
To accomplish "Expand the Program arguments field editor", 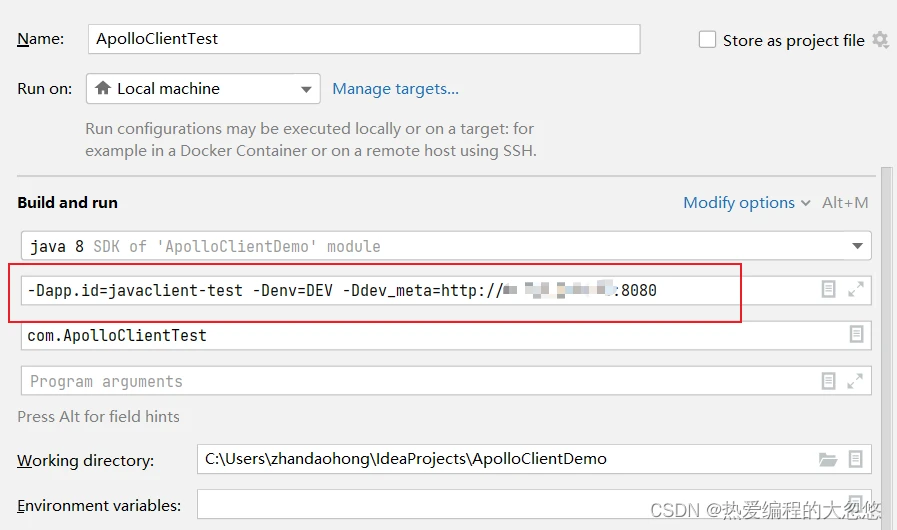I will pyautogui.click(x=855, y=381).
